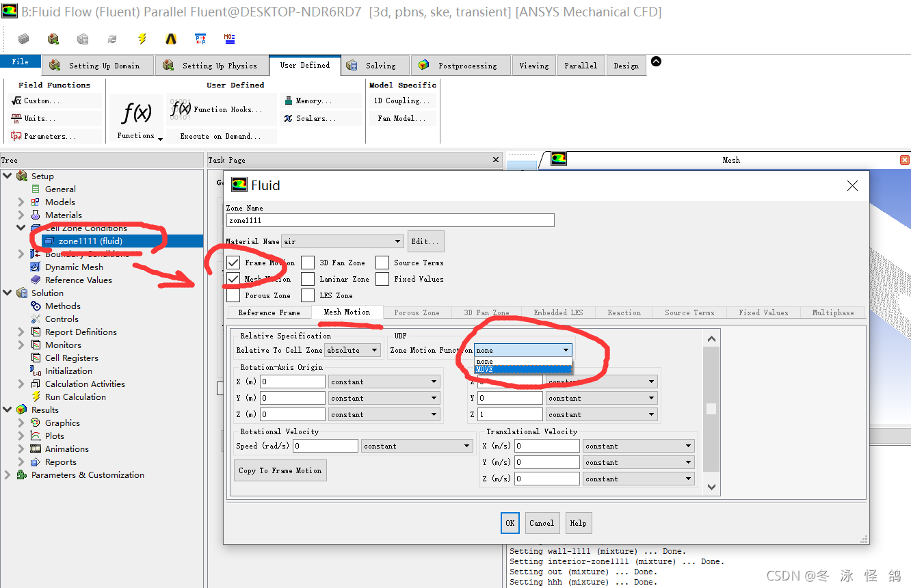Select Reference Values in the tree
The image size is (911, 588).
pyautogui.click(x=78, y=280)
